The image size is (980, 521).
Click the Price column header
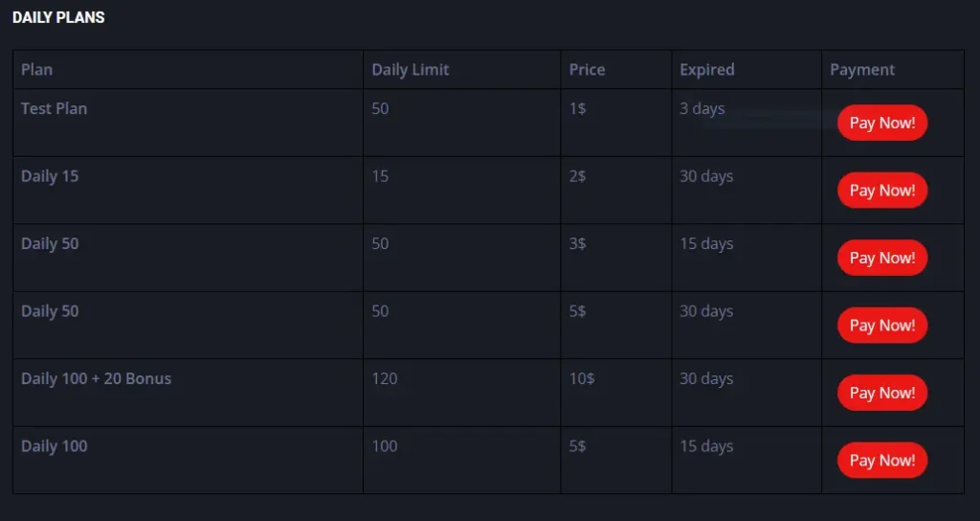[587, 70]
